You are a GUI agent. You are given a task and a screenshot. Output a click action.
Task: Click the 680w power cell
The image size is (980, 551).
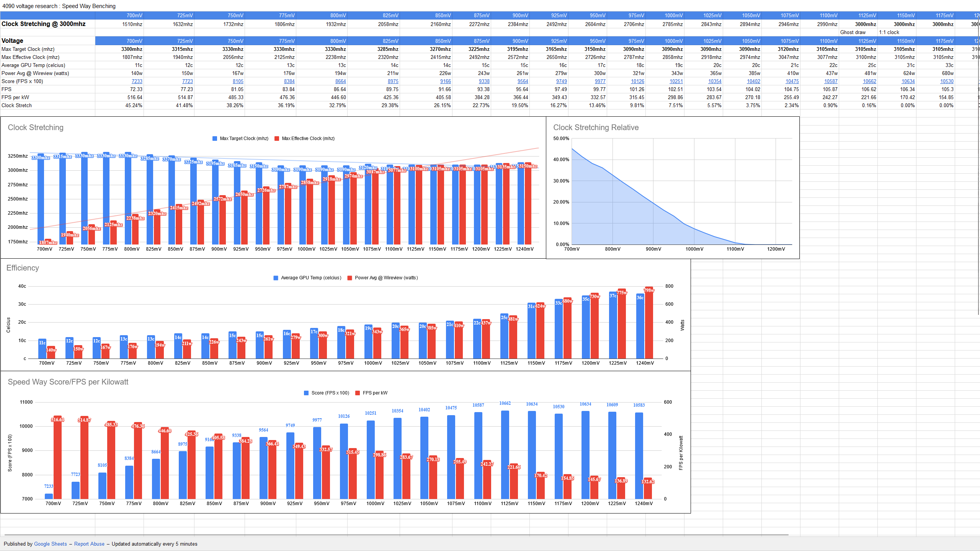point(935,73)
